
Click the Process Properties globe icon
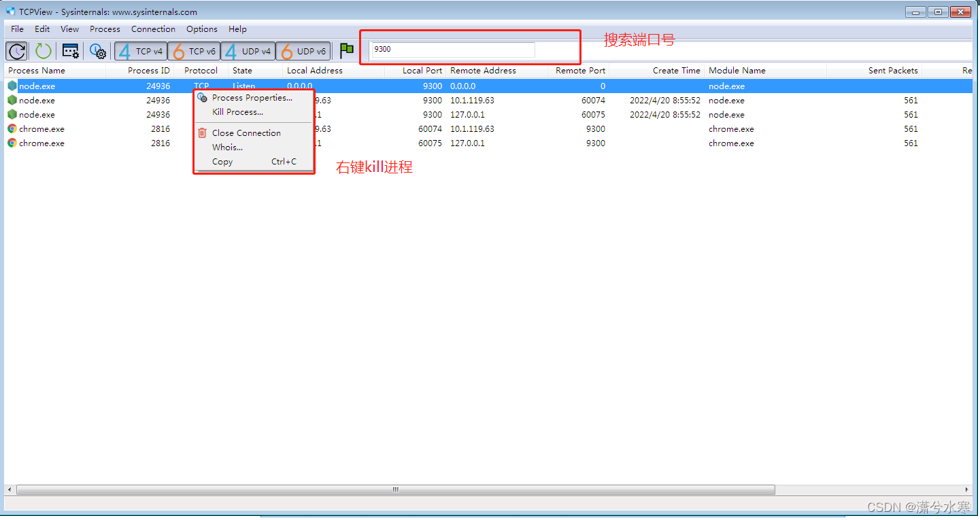point(202,97)
